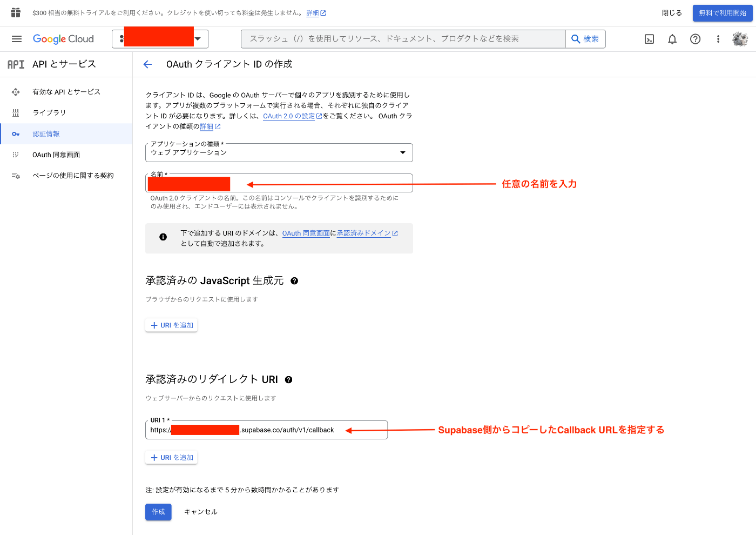Click the Google Cloud logo

pyautogui.click(x=63, y=39)
